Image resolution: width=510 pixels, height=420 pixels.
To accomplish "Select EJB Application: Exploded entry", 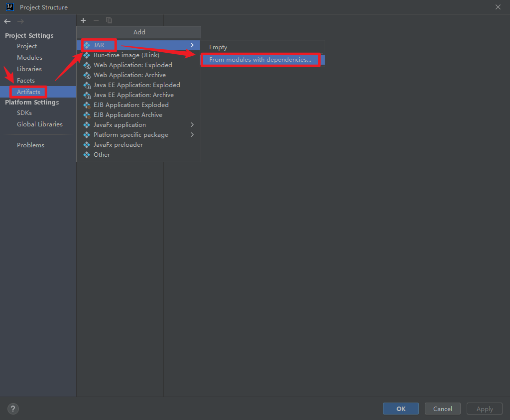I will coord(138,105).
